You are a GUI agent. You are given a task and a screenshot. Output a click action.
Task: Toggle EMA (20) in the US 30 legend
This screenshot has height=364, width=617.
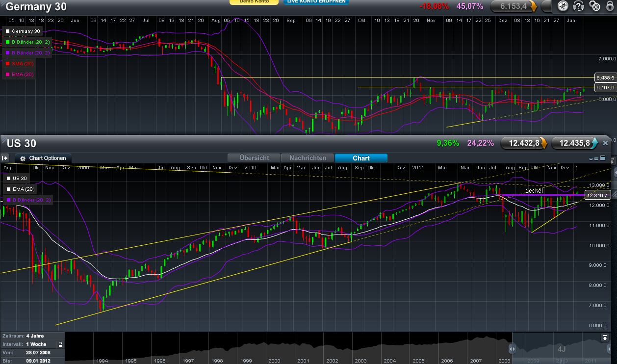(20, 189)
